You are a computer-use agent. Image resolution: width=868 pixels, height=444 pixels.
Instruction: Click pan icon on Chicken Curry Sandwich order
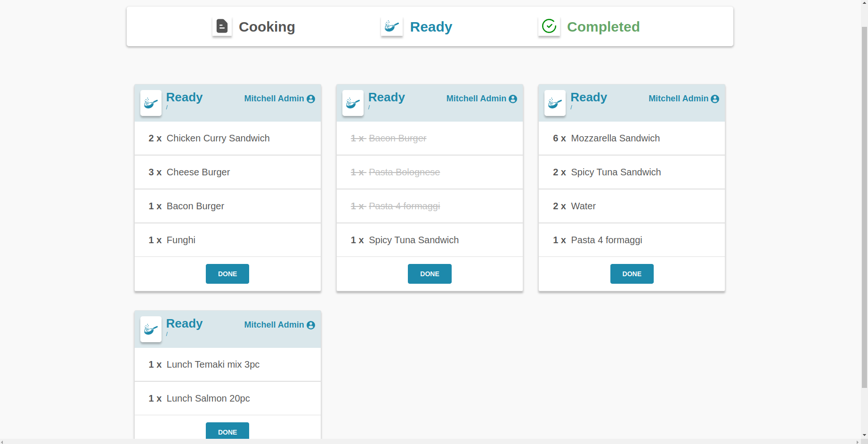151,103
